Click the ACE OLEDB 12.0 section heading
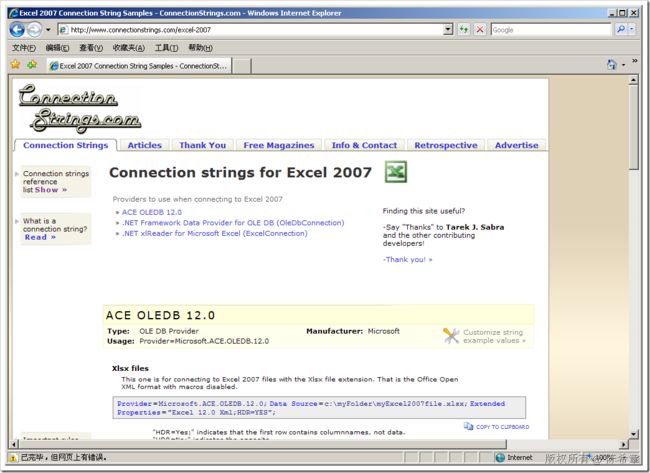This screenshot has height=473, width=650. 160,315
